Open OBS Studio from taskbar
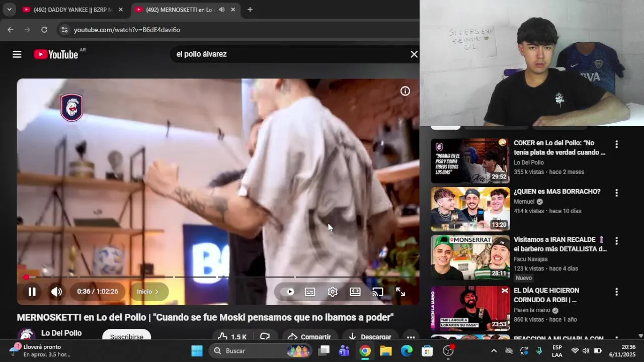 coord(448,350)
